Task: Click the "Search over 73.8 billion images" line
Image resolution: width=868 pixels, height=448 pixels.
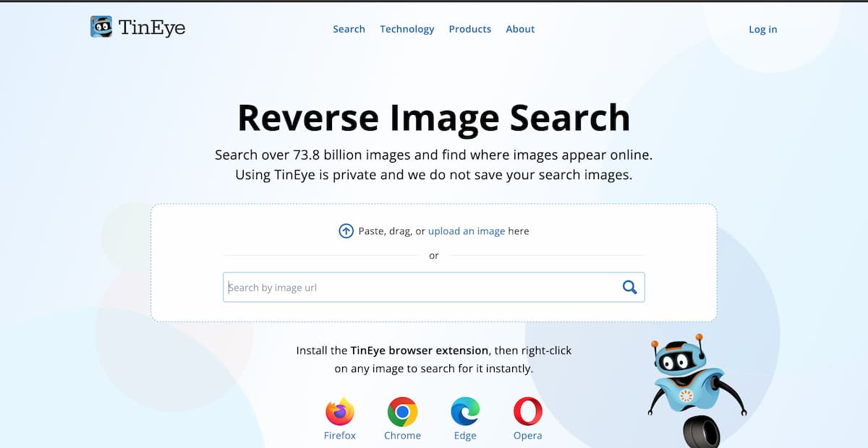Action: tap(434, 155)
